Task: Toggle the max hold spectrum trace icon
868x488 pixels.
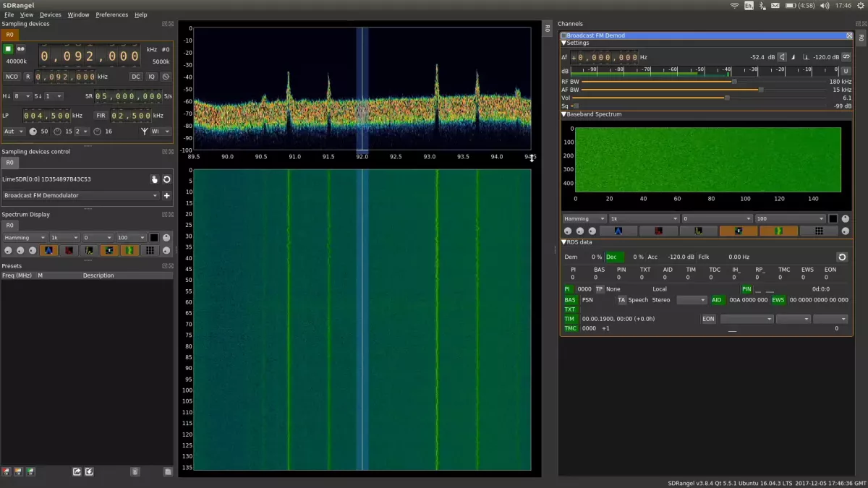Action: click(69, 251)
